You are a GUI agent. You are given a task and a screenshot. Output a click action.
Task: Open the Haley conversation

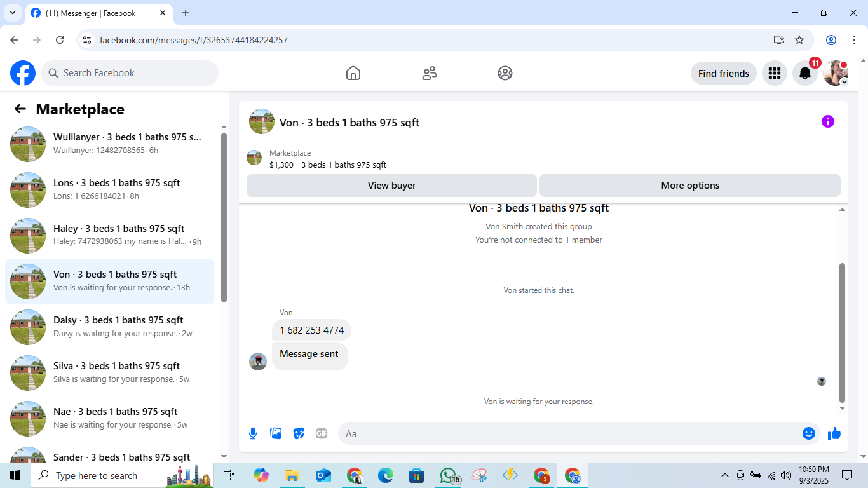click(109, 236)
